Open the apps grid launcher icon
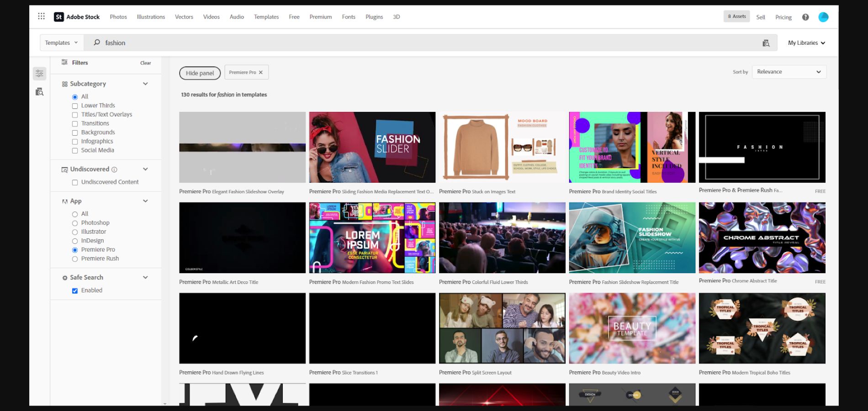868x411 pixels. 41,16
